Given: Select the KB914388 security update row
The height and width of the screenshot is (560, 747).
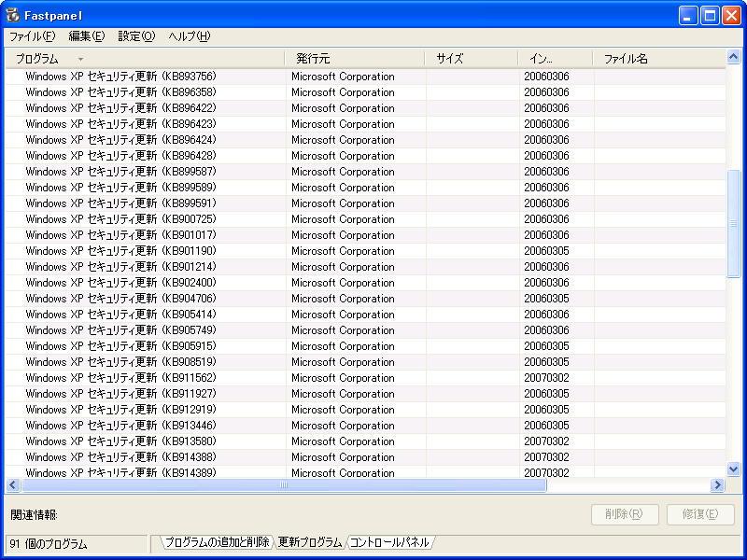Looking at the screenshot, I should [x=365, y=457].
